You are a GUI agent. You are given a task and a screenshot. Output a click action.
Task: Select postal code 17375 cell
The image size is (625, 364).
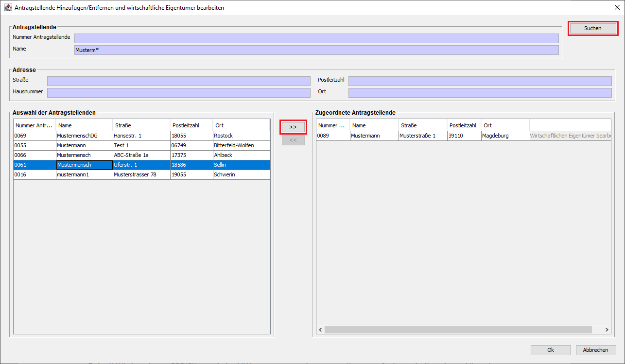point(192,156)
